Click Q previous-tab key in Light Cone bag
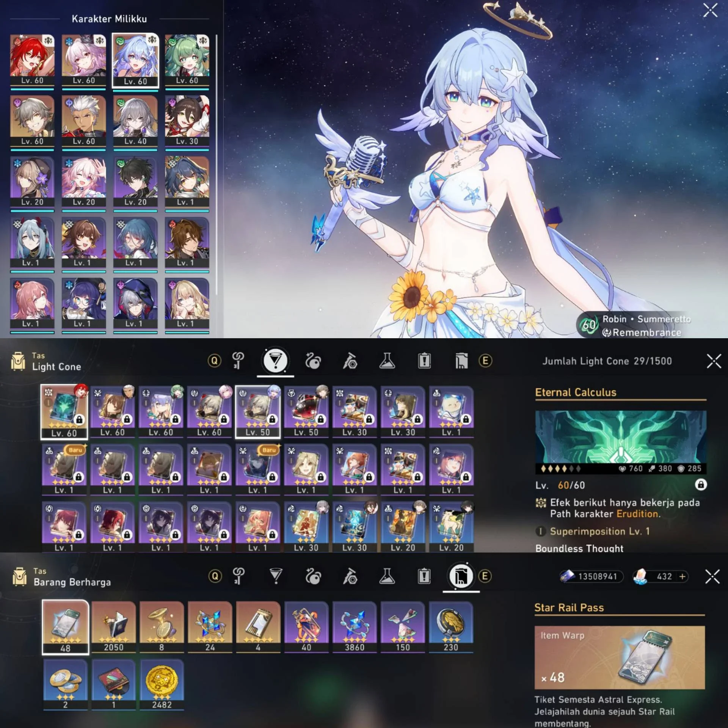 (x=215, y=361)
